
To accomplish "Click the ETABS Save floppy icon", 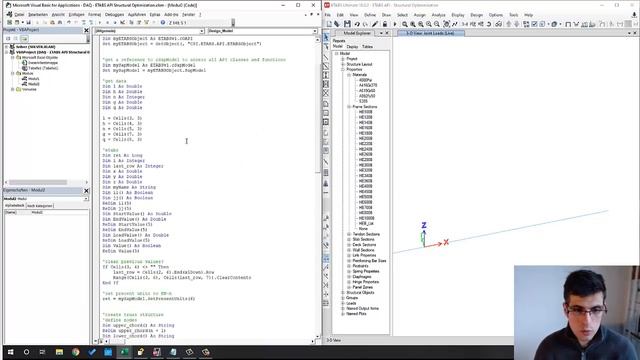I will click(347, 24).
